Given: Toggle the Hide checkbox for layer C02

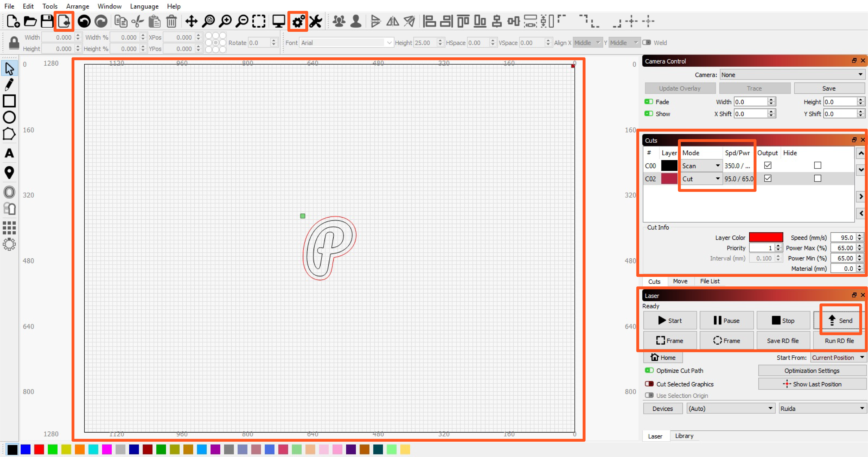Looking at the screenshot, I should (x=817, y=178).
